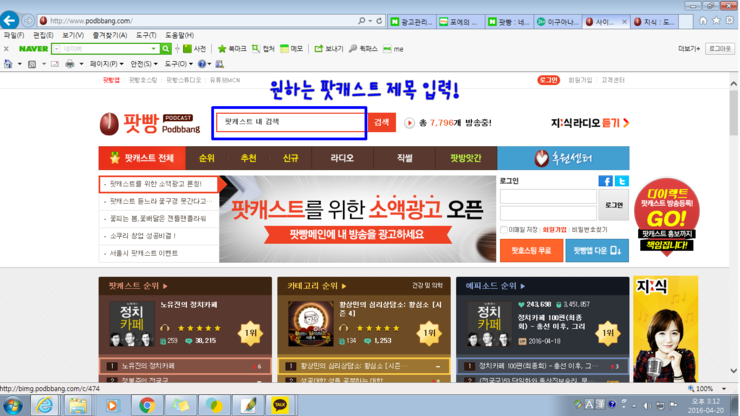Click the printer icon in command bar
This screenshot has width=740, height=416.
pyautogui.click(x=70, y=64)
